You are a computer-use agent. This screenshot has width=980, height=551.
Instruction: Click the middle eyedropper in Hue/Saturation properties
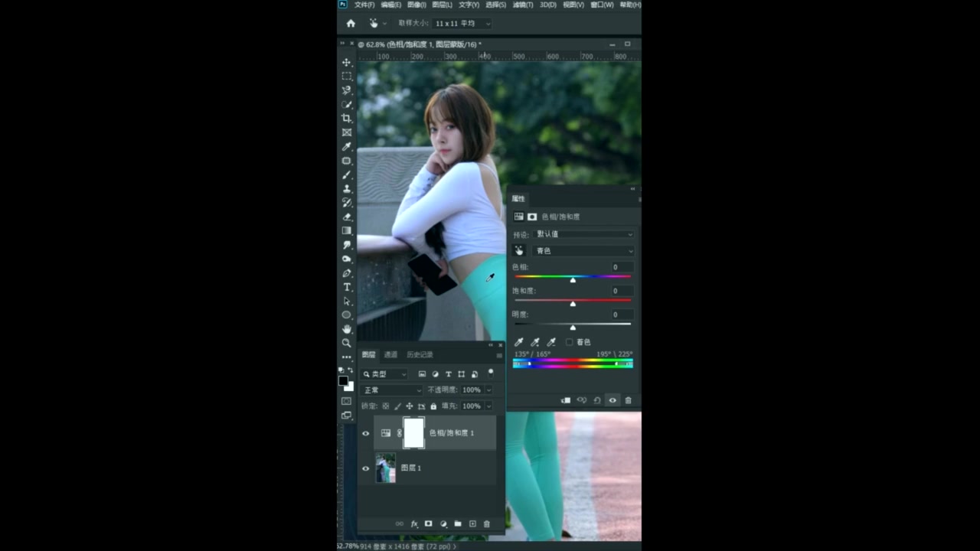click(x=534, y=342)
